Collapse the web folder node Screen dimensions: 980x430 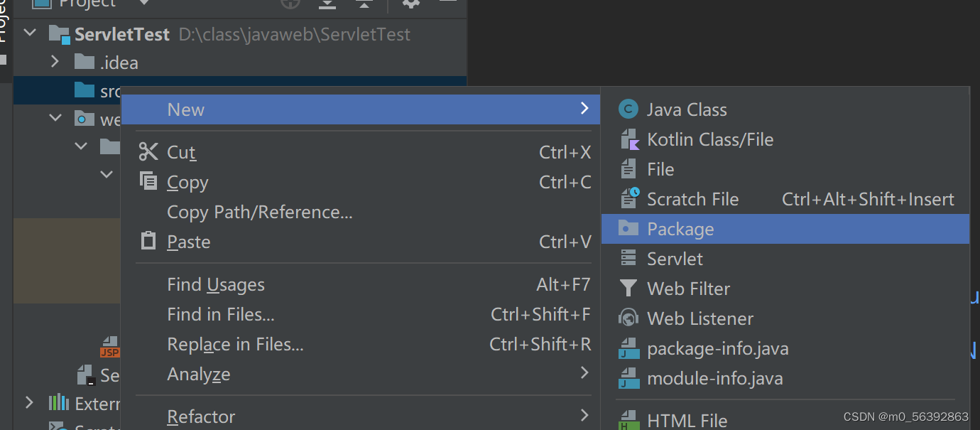(56, 118)
